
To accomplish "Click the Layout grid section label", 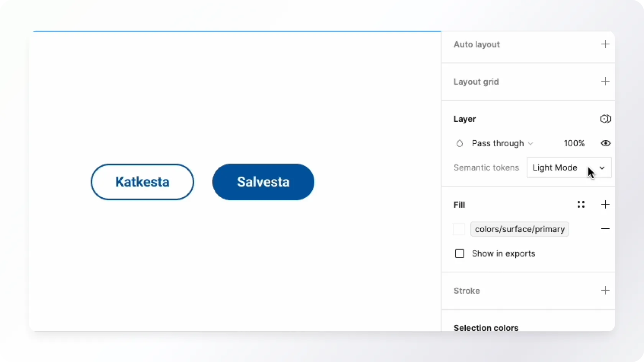I will pos(476,82).
